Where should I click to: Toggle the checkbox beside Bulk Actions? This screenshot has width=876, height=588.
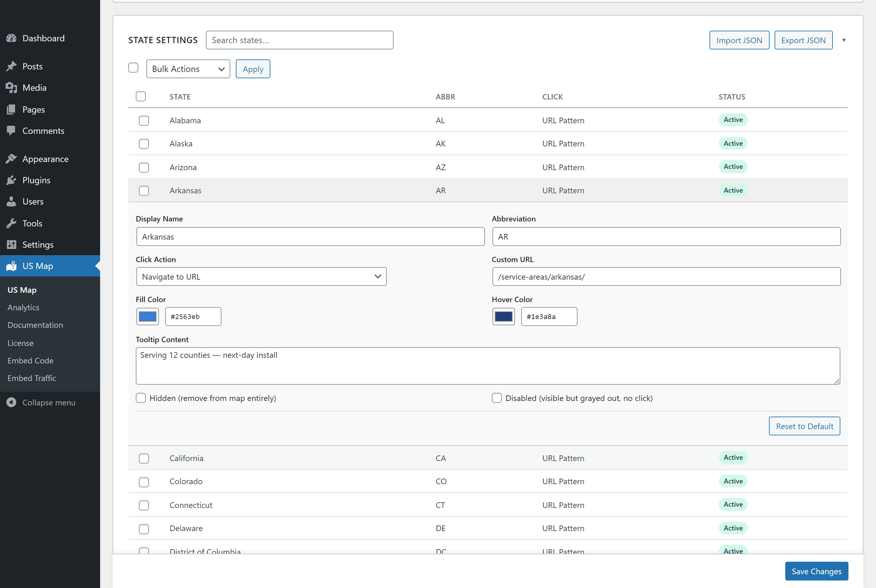133,68
